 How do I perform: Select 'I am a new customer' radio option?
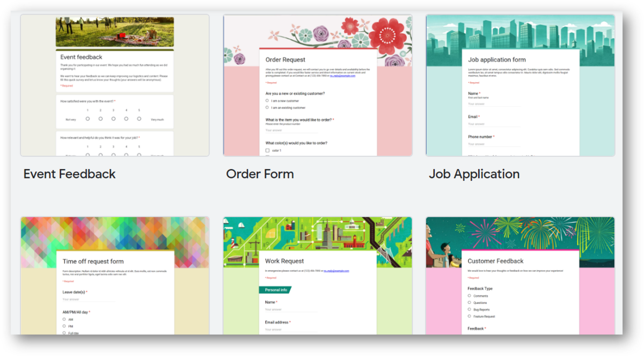click(267, 100)
